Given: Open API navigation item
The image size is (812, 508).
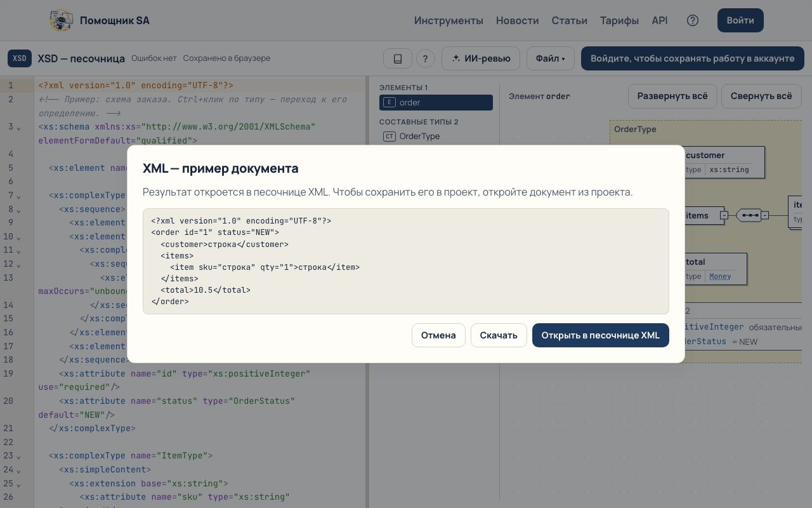Looking at the screenshot, I should [659, 20].
